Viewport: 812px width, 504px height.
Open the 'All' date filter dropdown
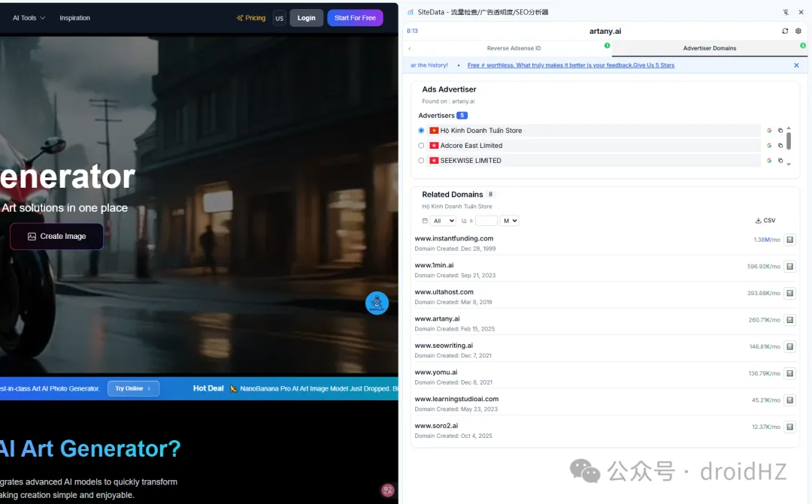click(x=443, y=221)
